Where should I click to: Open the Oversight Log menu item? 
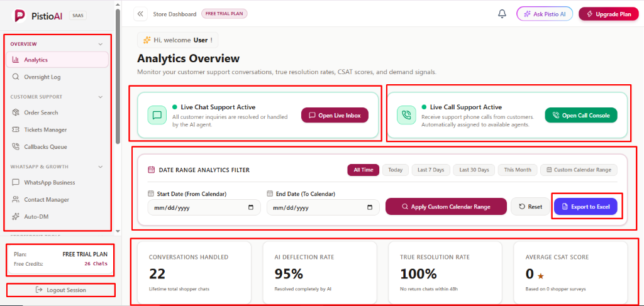tap(57, 77)
